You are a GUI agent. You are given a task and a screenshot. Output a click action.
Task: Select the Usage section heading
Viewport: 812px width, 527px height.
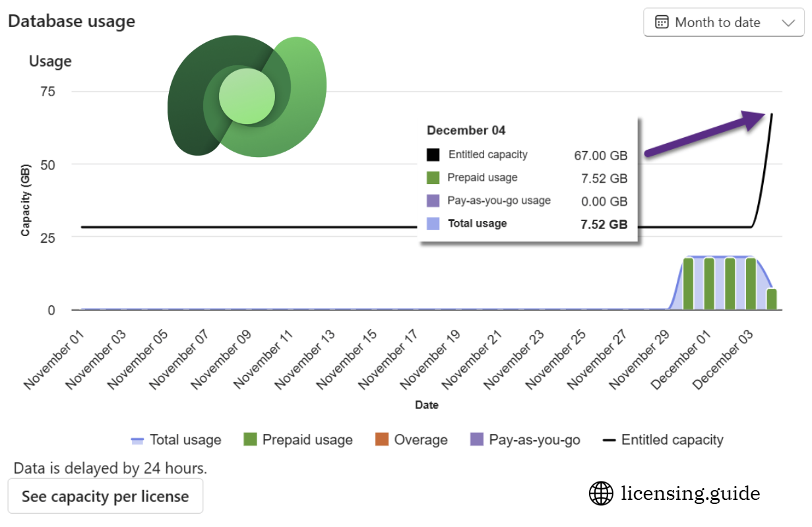click(x=51, y=61)
